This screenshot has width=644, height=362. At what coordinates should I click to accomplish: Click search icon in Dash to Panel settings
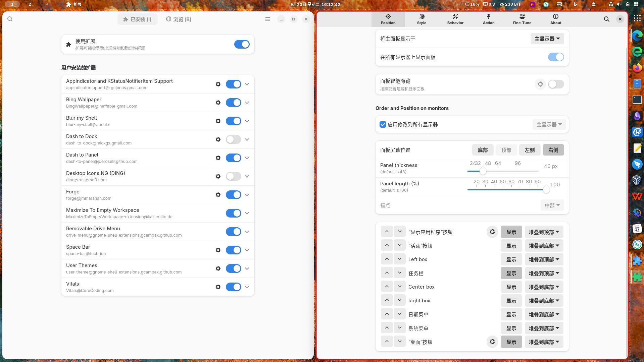(607, 19)
